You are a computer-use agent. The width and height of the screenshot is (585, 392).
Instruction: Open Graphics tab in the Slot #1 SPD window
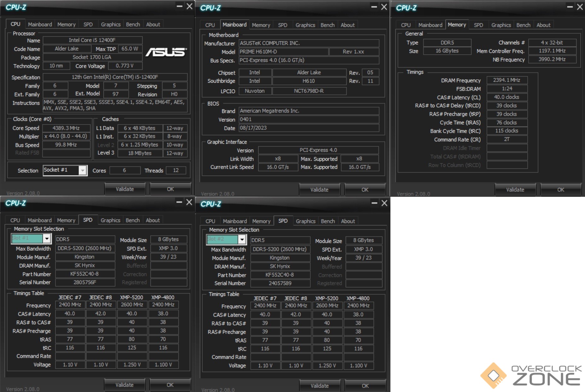point(110,220)
